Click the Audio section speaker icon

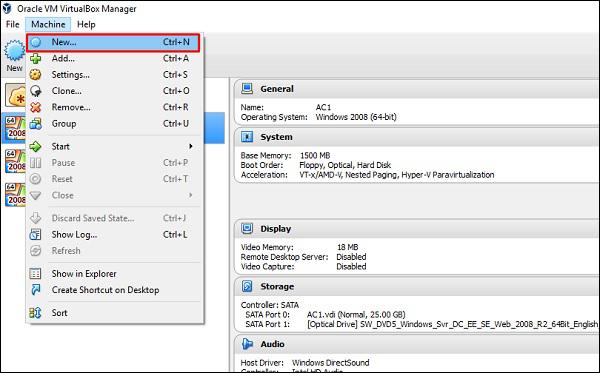click(x=247, y=344)
